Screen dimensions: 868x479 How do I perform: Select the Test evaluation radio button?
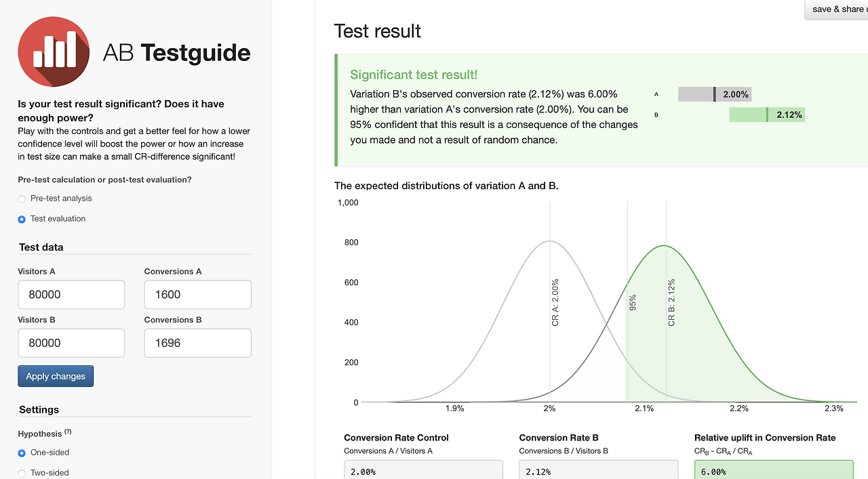(22, 219)
